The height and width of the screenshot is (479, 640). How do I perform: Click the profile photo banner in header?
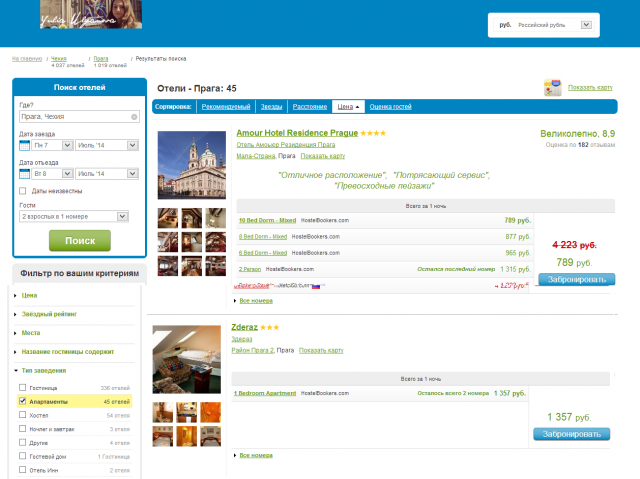tap(91, 14)
